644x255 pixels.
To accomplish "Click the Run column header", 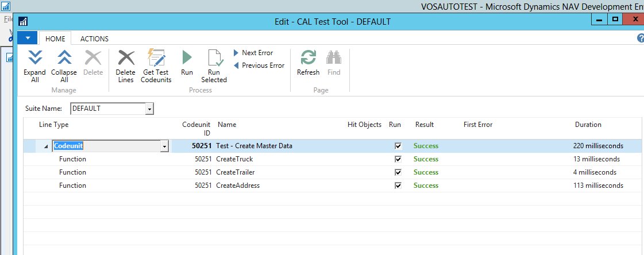I will [x=395, y=125].
